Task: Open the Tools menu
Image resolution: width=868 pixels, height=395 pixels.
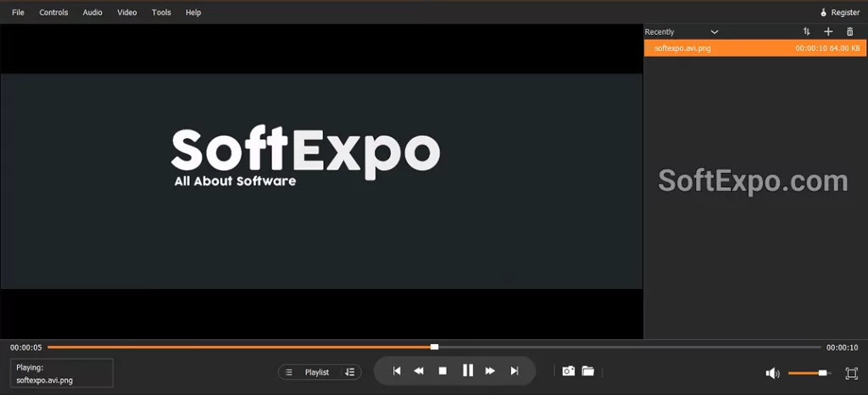Action: [161, 13]
